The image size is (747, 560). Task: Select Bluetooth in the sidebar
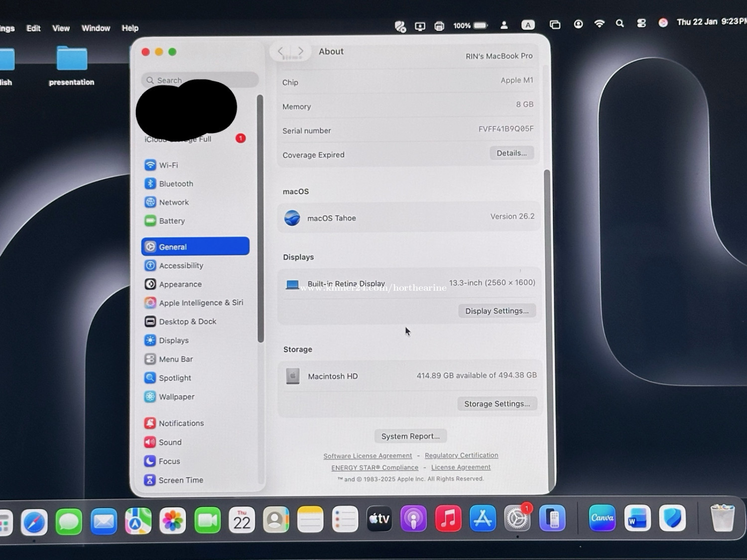point(175,184)
